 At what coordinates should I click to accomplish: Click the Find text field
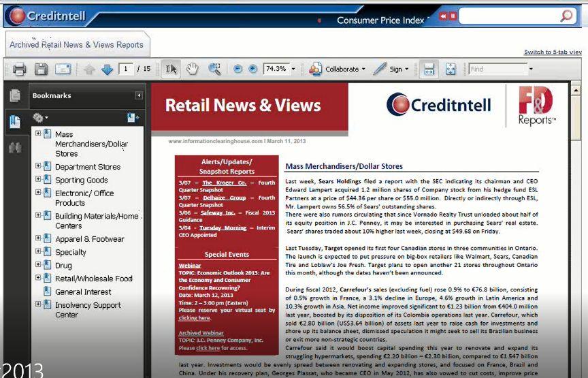click(x=498, y=69)
